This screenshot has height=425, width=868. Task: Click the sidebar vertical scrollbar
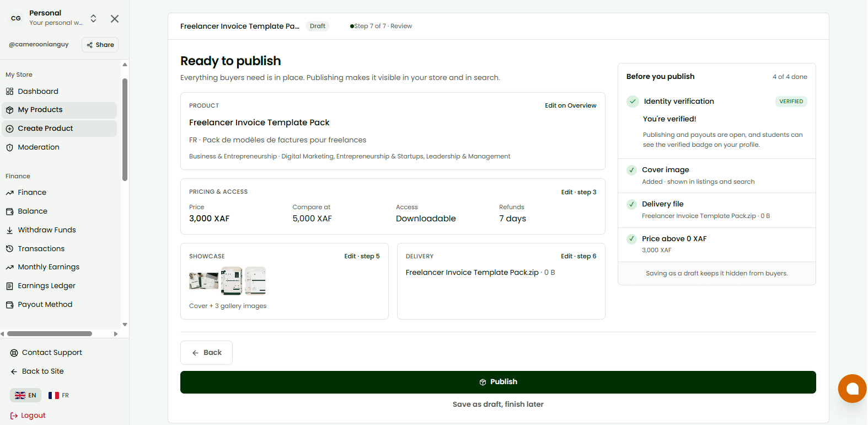point(125,130)
